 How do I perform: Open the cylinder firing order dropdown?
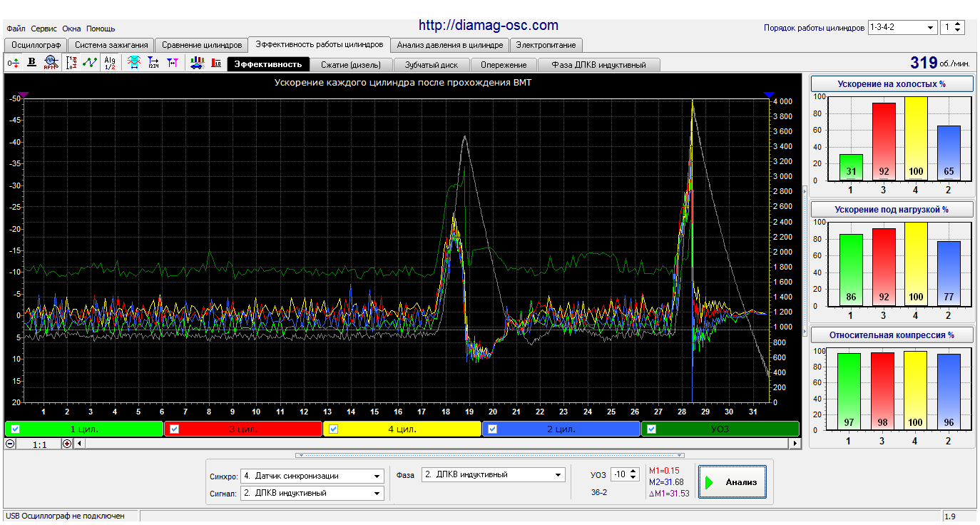tap(902, 27)
